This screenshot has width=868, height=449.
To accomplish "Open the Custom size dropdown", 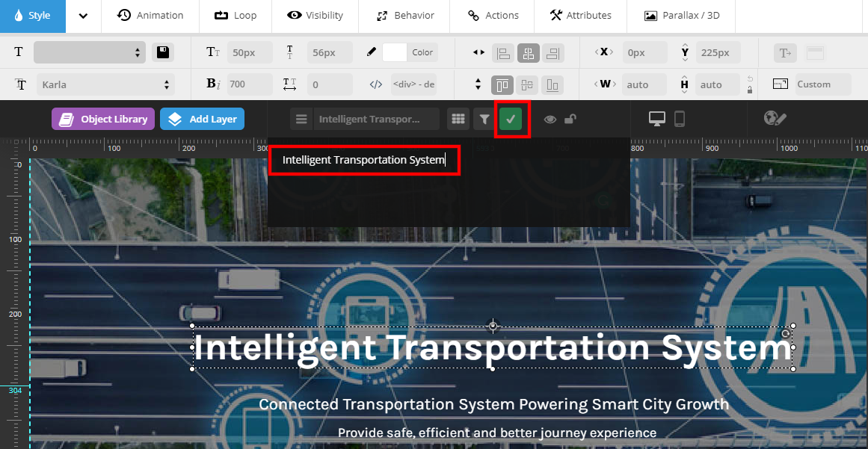I will point(822,84).
